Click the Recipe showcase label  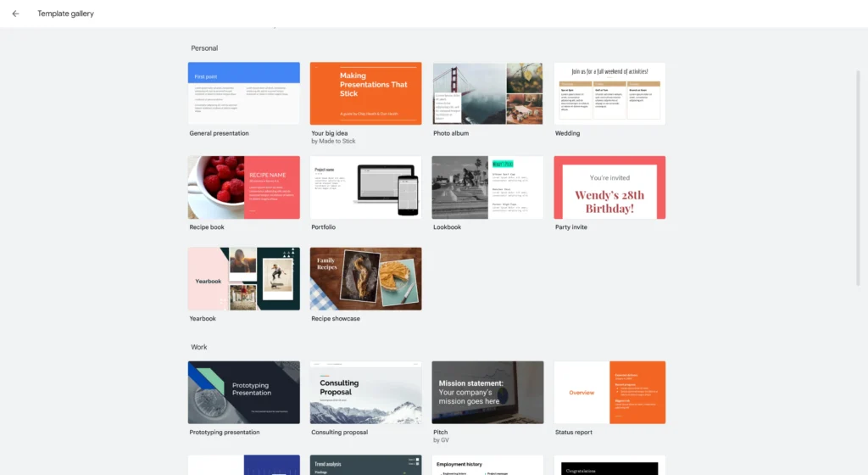click(336, 319)
